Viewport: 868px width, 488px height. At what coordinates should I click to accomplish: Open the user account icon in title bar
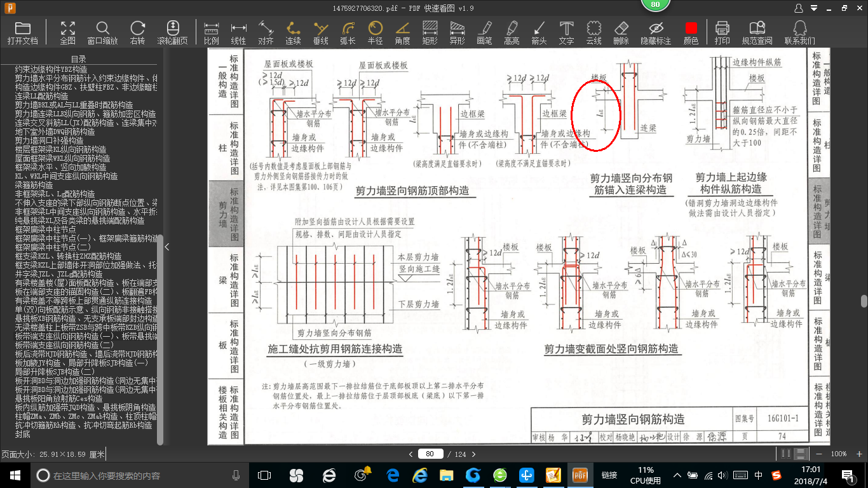[x=799, y=8]
